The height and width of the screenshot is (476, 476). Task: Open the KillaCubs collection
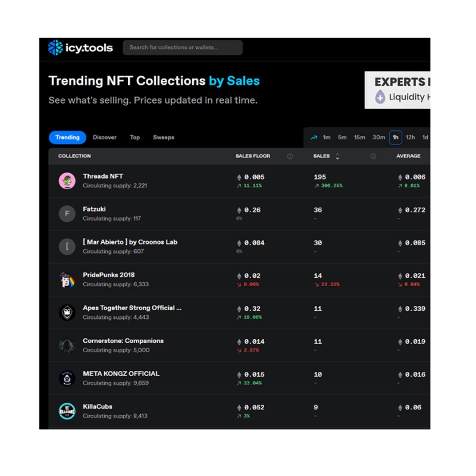point(98,406)
